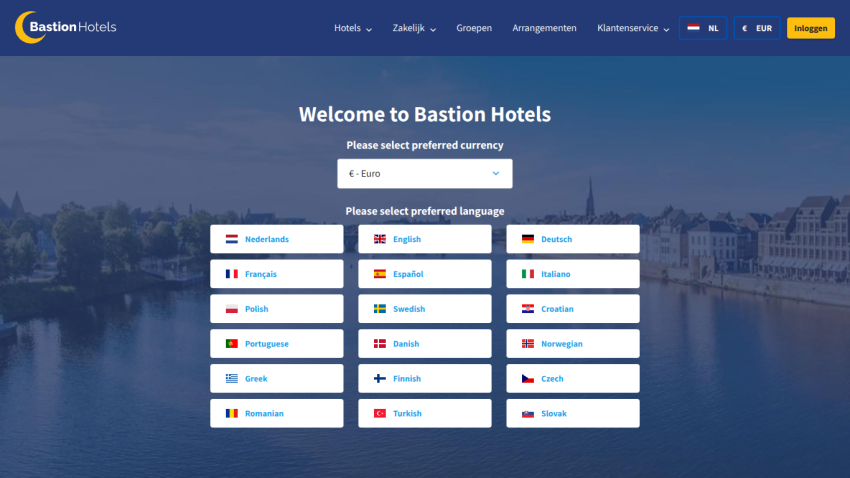This screenshot has width=850, height=478.
Task: Click the Portuguese flag icon
Action: point(231,344)
